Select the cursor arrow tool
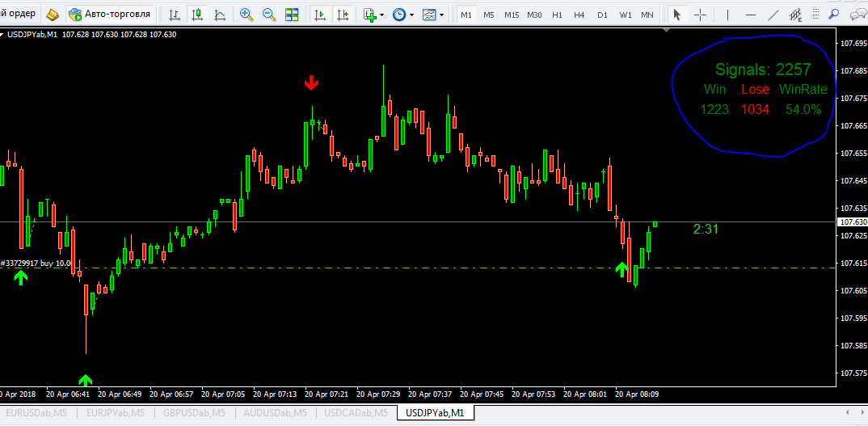 tap(677, 15)
